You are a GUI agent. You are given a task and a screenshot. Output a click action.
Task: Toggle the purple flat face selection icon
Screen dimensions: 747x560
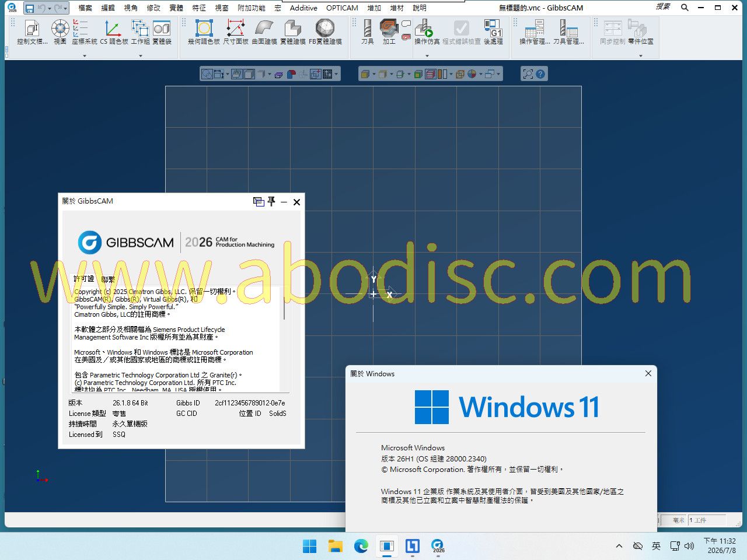coord(278,75)
